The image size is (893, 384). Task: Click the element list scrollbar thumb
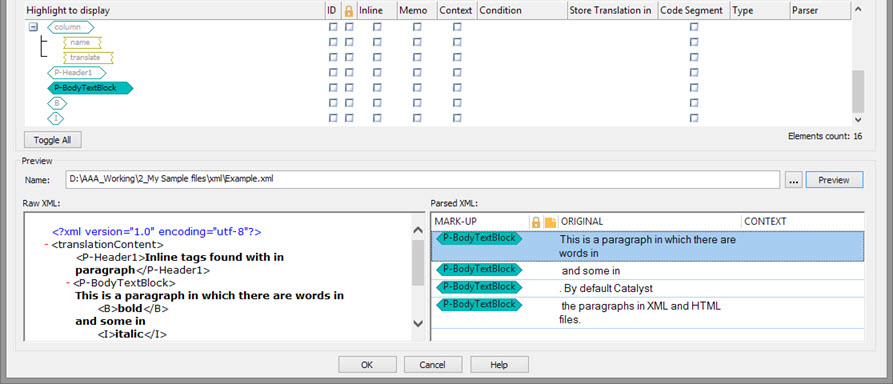coord(858,91)
